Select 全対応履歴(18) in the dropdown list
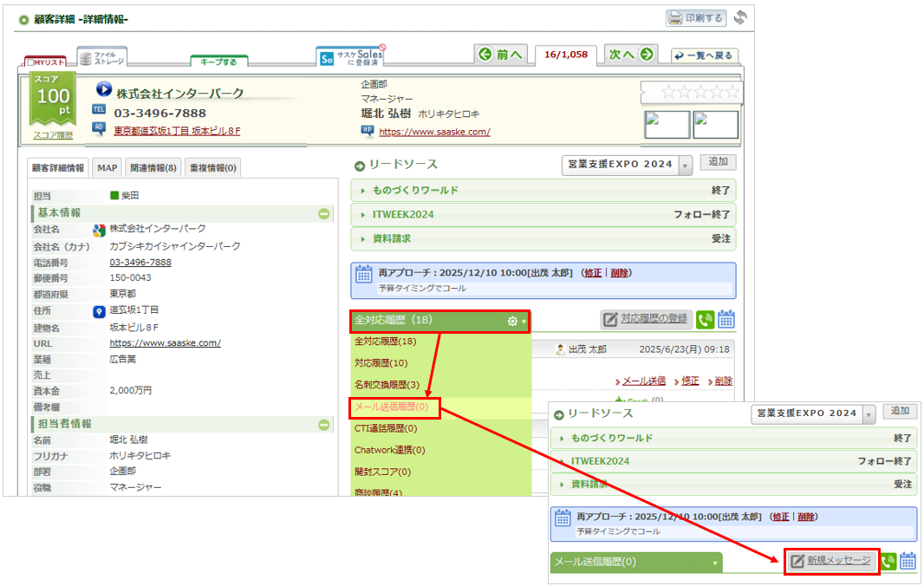The width and height of the screenshot is (924, 586). (x=386, y=342)
